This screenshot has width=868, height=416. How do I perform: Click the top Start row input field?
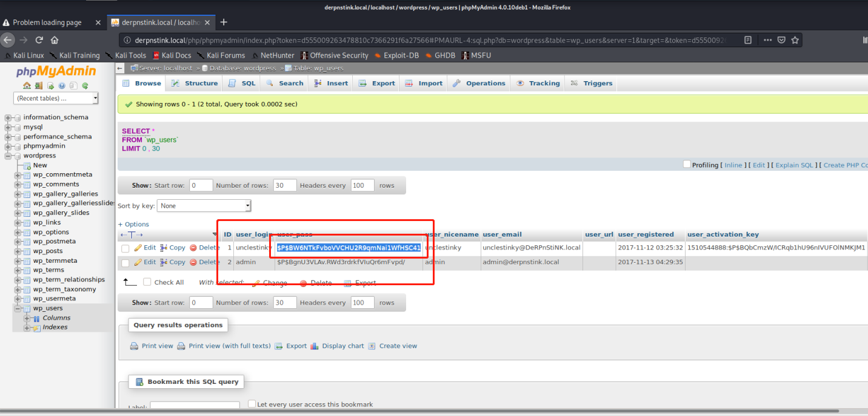pyautogui.click(x=201, y=185)
